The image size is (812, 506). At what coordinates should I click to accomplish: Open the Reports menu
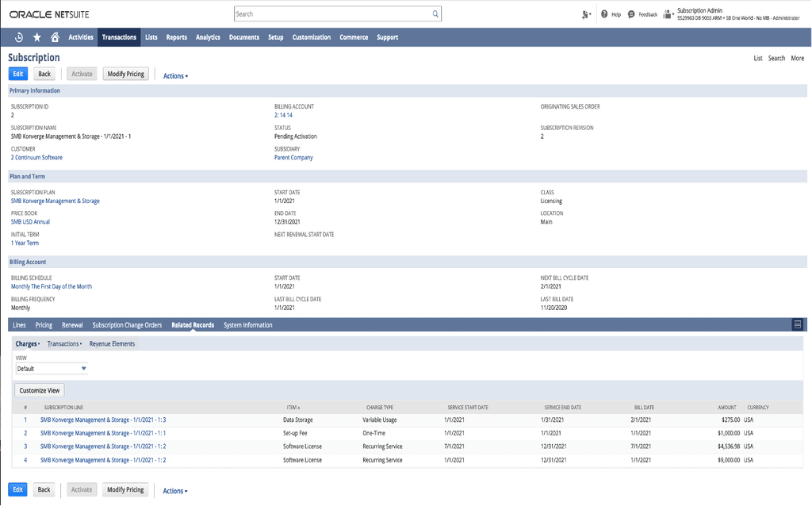click(177, 37)
